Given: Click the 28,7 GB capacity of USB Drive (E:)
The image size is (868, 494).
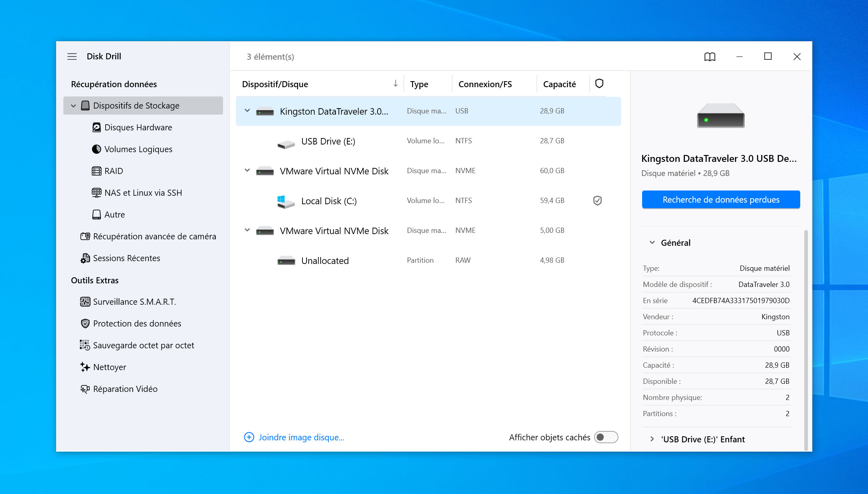Looking at the screenshot, I should tap(552, 141).
